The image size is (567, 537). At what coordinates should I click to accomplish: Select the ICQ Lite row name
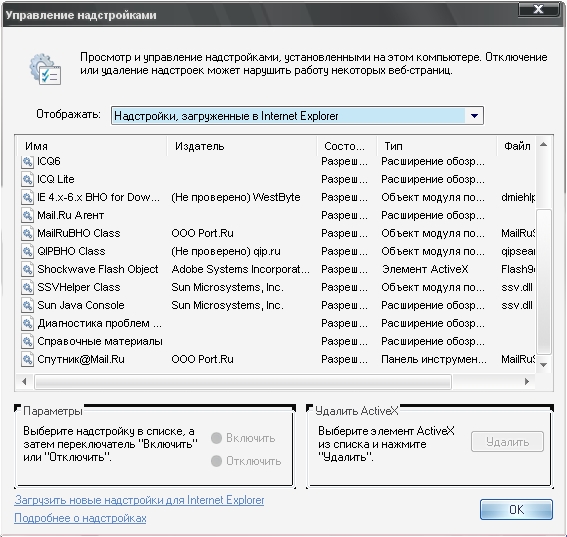56,179
